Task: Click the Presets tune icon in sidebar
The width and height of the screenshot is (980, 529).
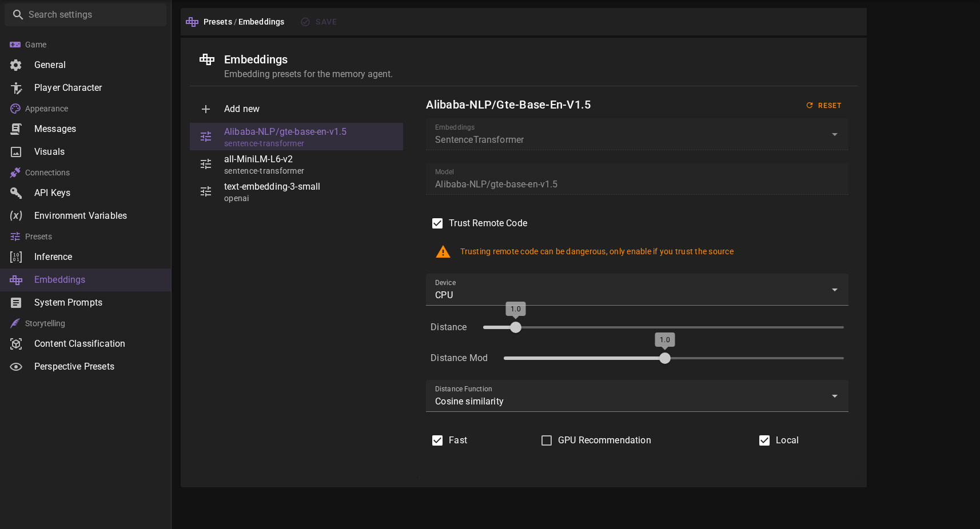Action: coord(15,237)
